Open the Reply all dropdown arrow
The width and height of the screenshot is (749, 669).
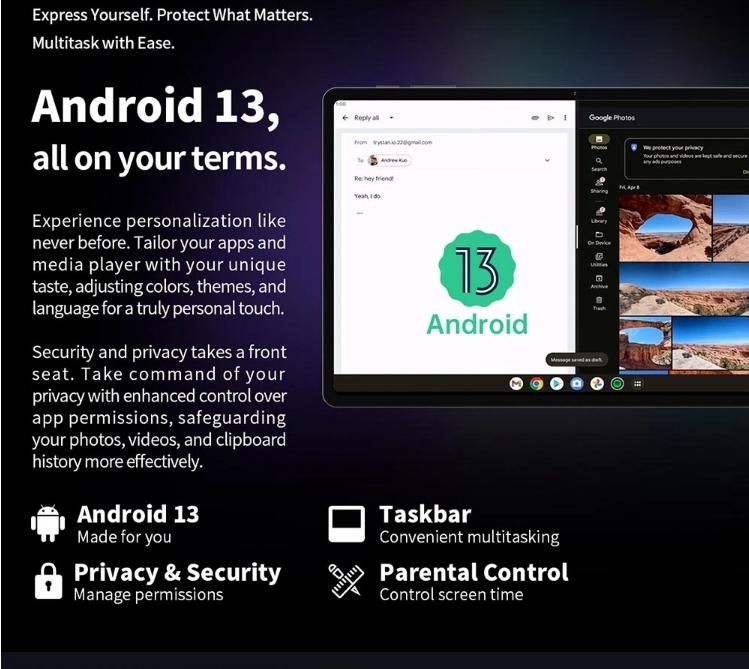coord(391,117)
